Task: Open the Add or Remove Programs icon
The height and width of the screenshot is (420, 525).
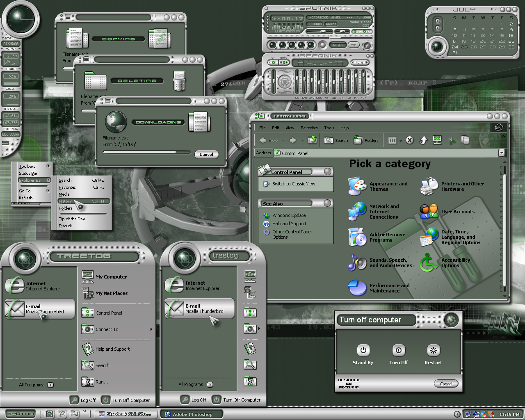Action: 357,237
